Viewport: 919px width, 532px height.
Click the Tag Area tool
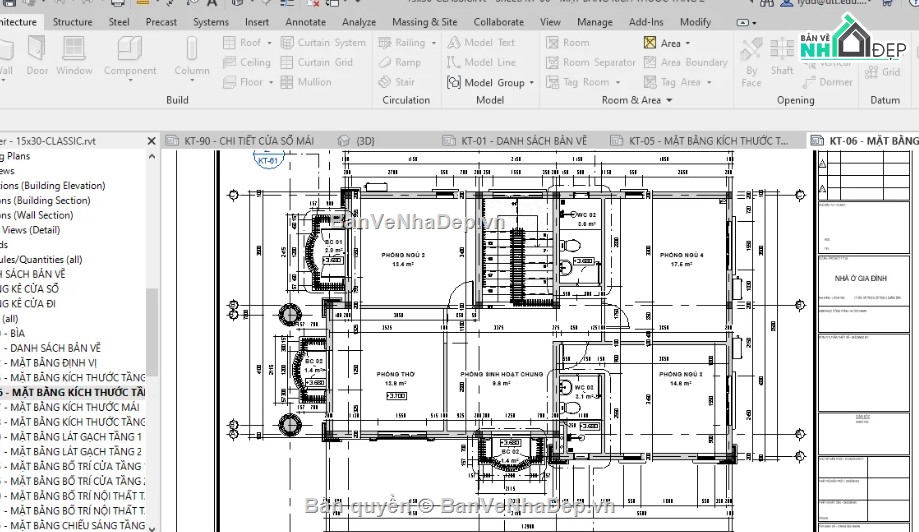(x=672, y=82)
